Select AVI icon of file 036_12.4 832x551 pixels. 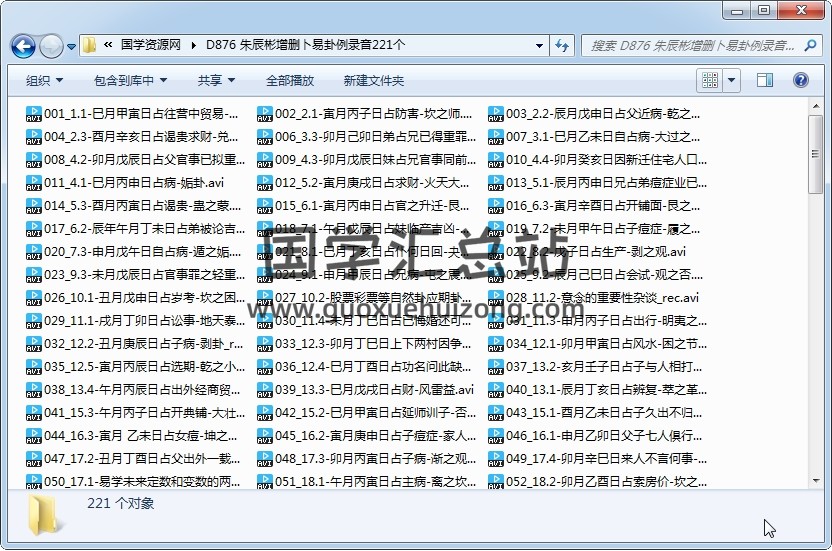[x=264, y=367]
